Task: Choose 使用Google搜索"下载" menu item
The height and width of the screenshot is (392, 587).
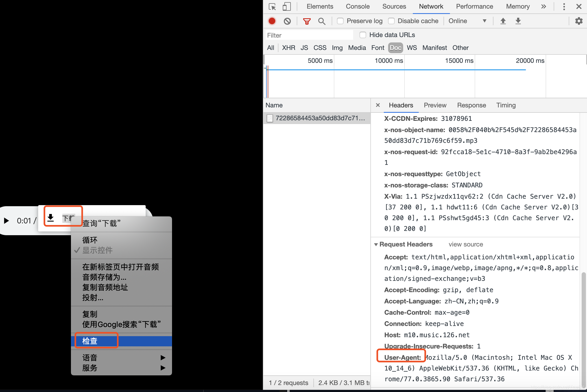Action: (121, 324)
